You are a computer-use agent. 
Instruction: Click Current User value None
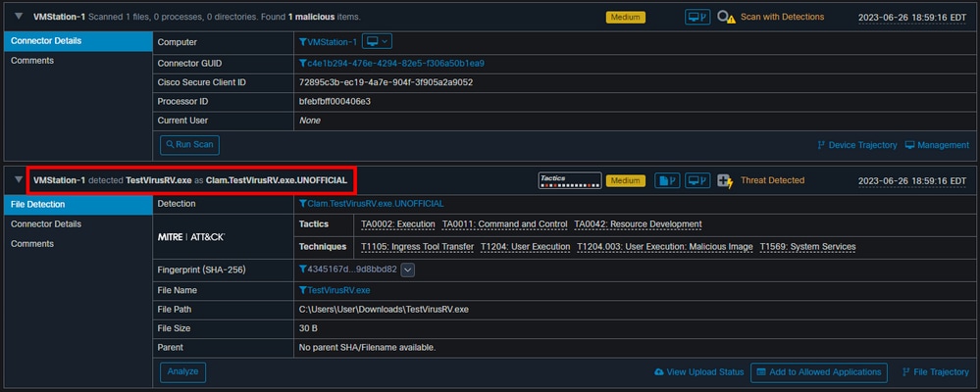pos(310,121)
